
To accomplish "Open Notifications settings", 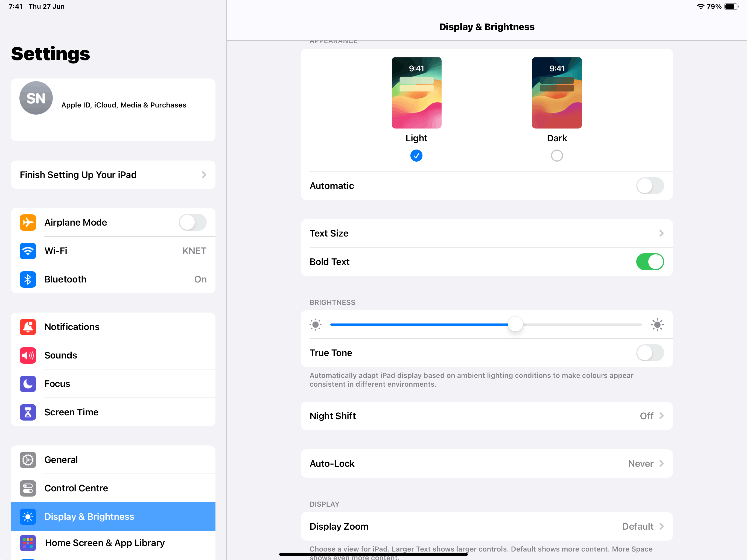I will click(113, 326).
